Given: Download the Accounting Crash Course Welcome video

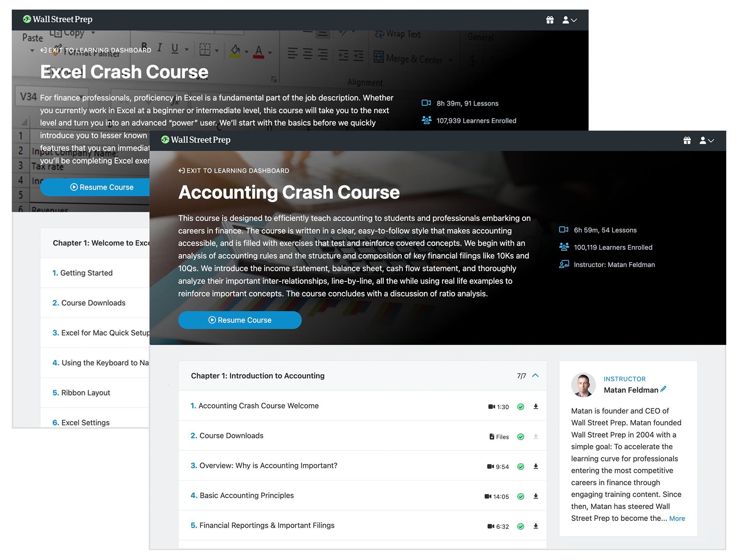Looking at the screenshot, I should [536, 407].
